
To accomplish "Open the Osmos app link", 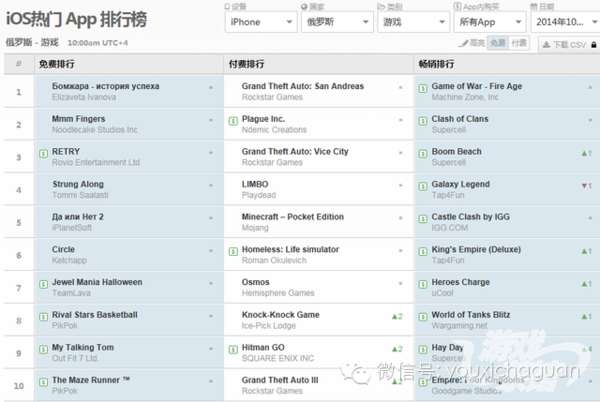I will (256, 282).
